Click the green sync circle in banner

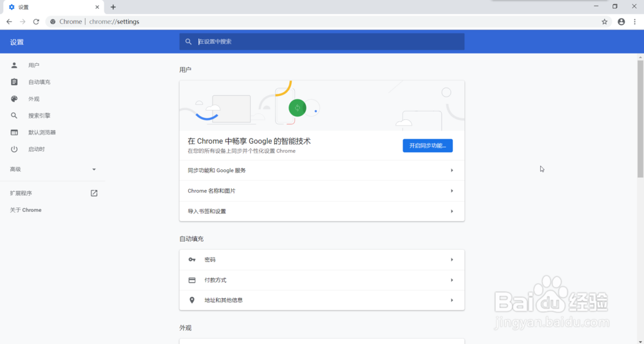pos(298,108)
